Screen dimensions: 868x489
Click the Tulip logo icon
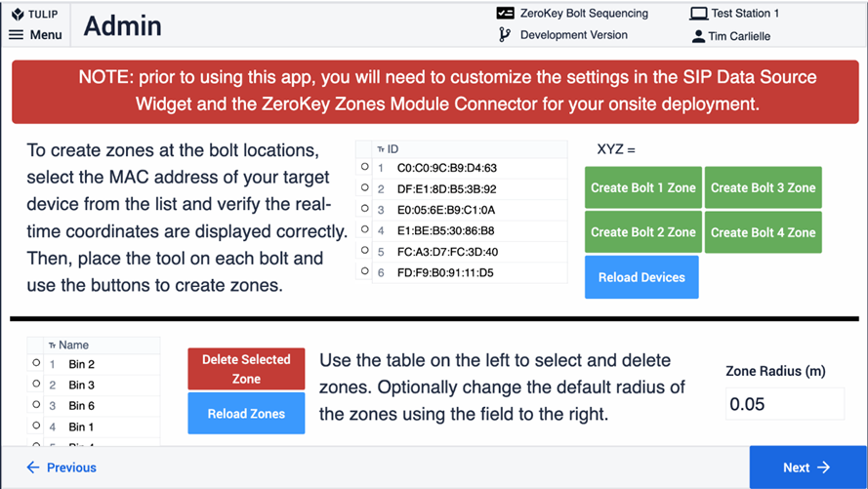18,15
